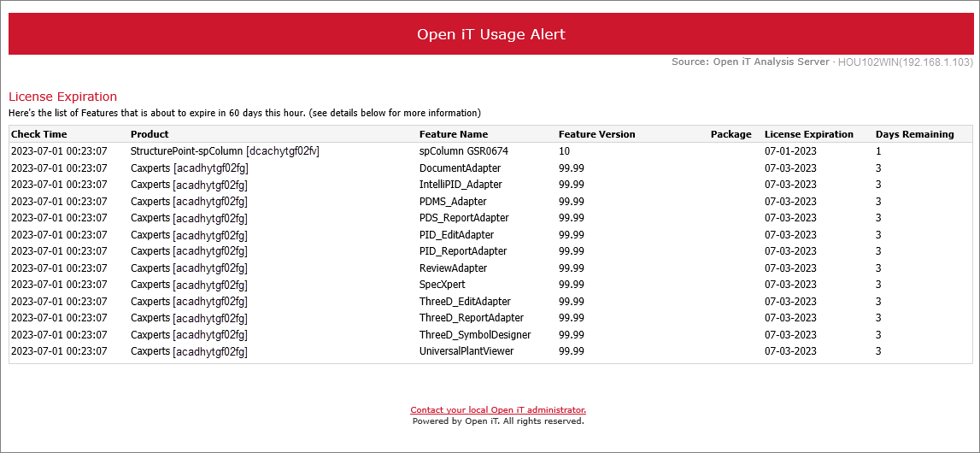Click days remaining 3 in PDS_ReportAdapter row
This screenshot has height=453, width=980.
coord(878,218)
